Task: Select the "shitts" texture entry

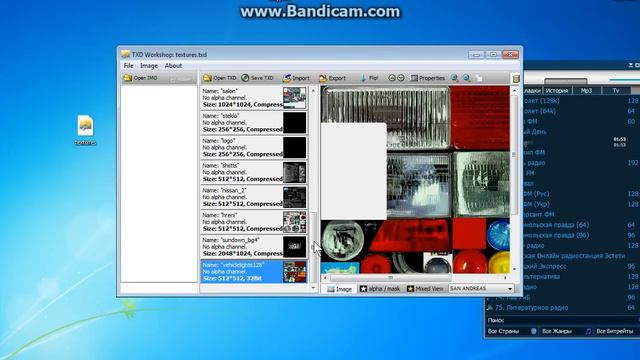Action: [254, 173]
